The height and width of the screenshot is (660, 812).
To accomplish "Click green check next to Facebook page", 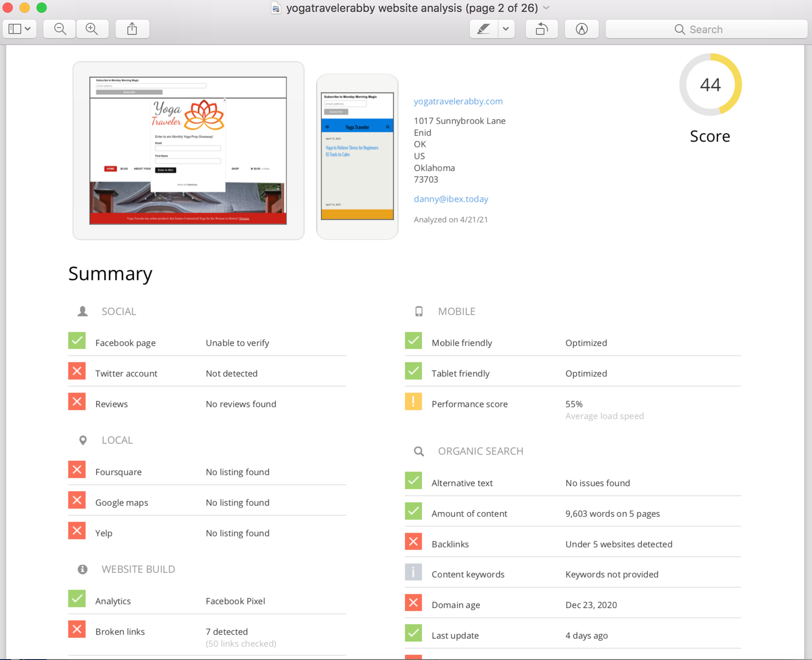I will click(x=77, y=341).
